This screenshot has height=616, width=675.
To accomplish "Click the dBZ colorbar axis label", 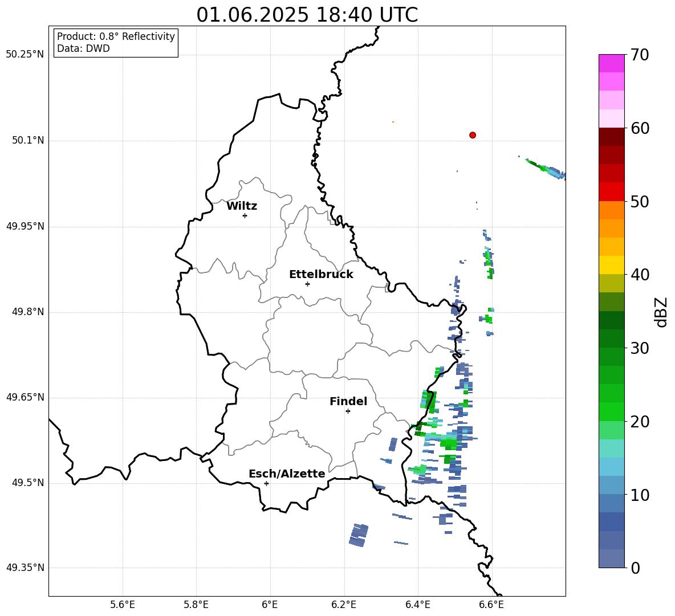I will point(662,312).
